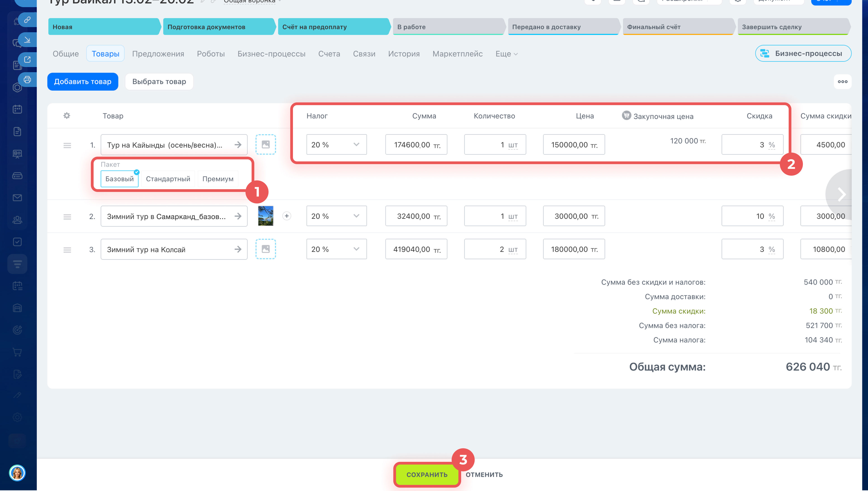This screenshot has height=491, width=868.
Task: Set deal stage to В работе
Action: click(447, 27)
